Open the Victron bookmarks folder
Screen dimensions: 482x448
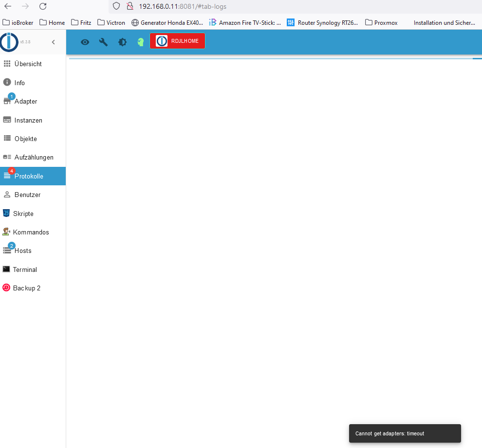[x=111, y=23]
